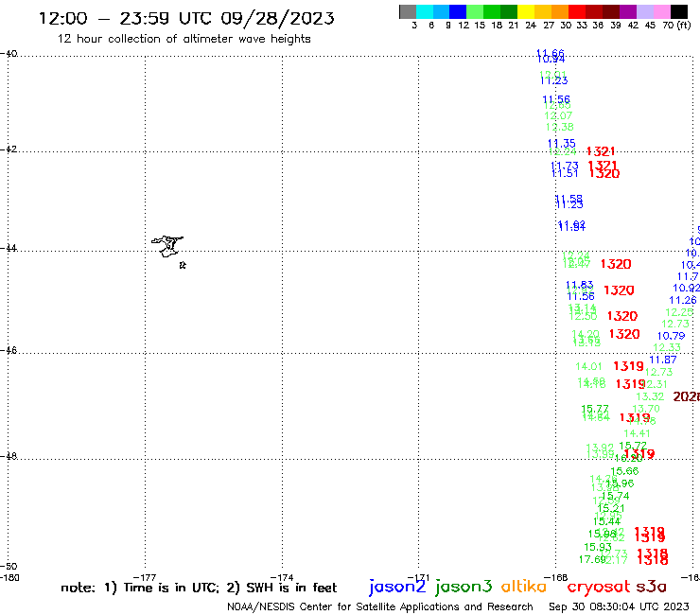
Task: Click the green wave height value '15.66'
Action: (x=625, y=471)
